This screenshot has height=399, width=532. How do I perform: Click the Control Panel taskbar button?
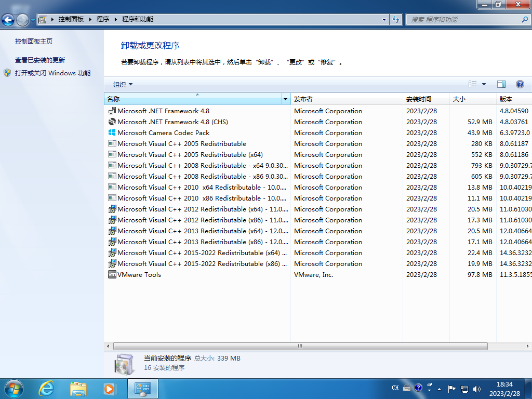(x=143, y=389)
